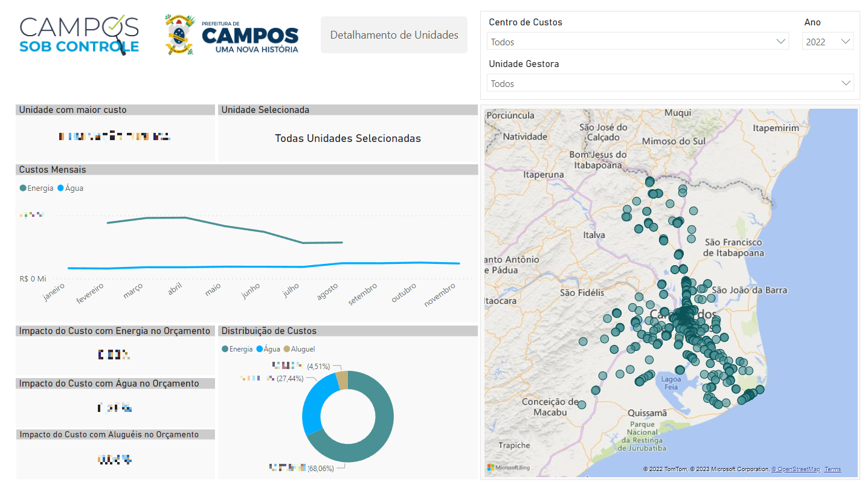Click Energia legend marker in Distribuição de Custos

(225, 349)
